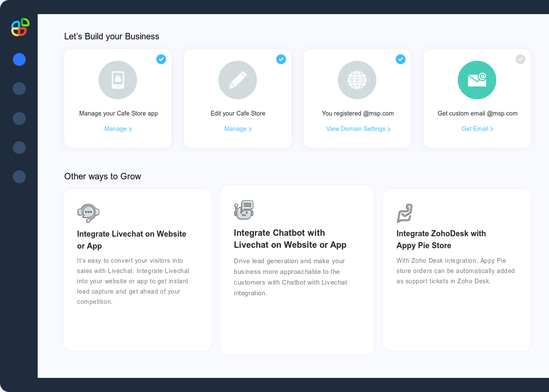Click the chevron beside View Domain Settings
This screenshot has height=392, width=549.
pos(390,129)
